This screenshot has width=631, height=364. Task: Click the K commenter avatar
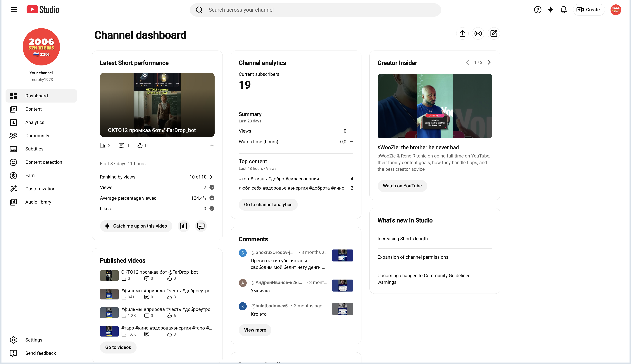(243, 306)
